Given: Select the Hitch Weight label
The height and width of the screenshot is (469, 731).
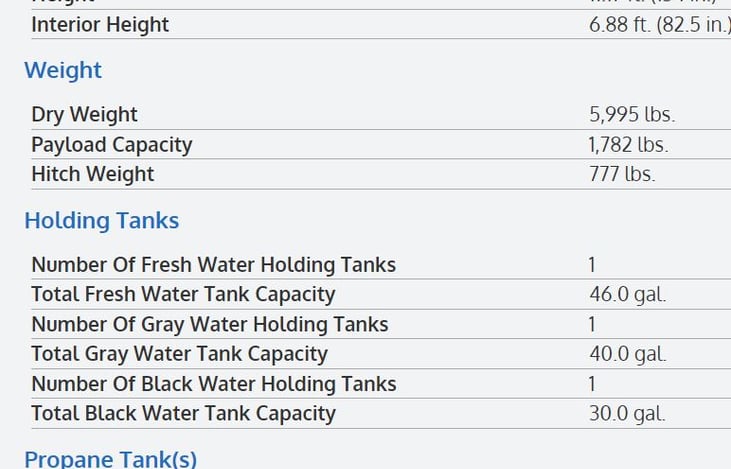Looking at the screenshot, I should click(93, 174).
